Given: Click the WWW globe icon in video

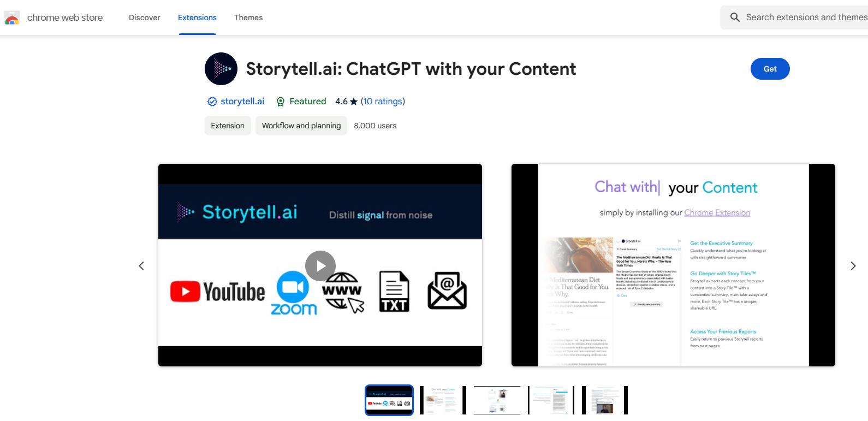Looking at the screenshot, I should tap(343, 293).
